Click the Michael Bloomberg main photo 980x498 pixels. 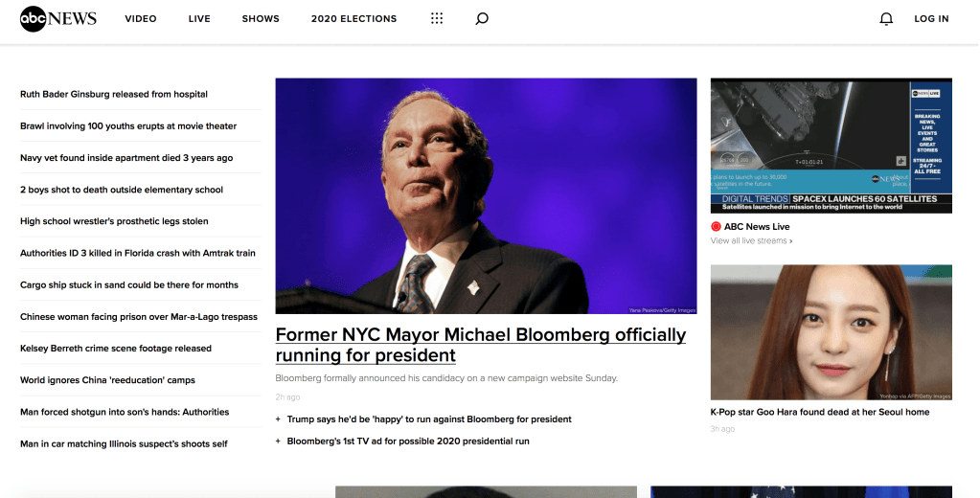point(486,195)
